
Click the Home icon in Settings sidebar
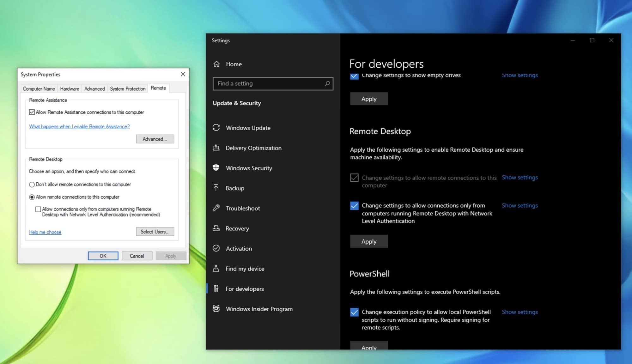point(216,64)
